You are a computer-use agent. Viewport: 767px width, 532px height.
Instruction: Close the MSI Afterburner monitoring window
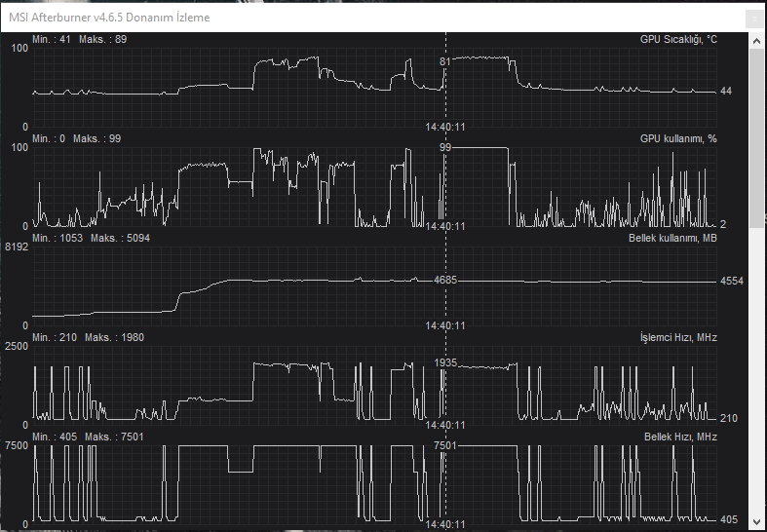754,19
